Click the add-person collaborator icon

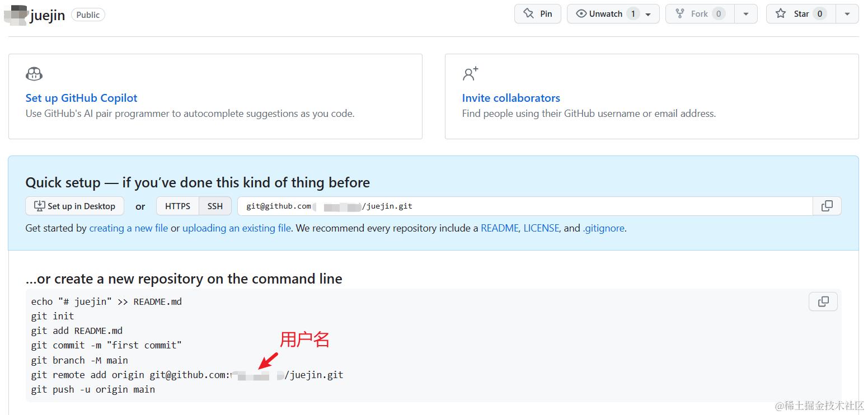click(x=471, y=74)
